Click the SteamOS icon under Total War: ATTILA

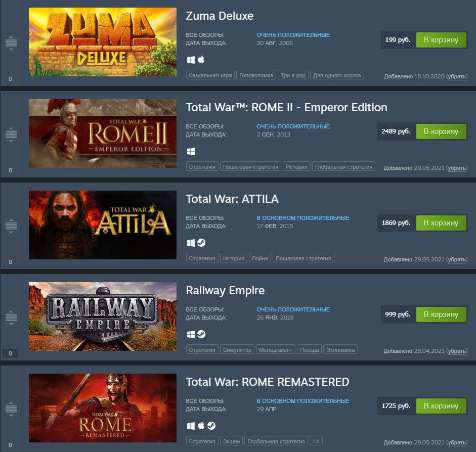click(x=201, y=243)
